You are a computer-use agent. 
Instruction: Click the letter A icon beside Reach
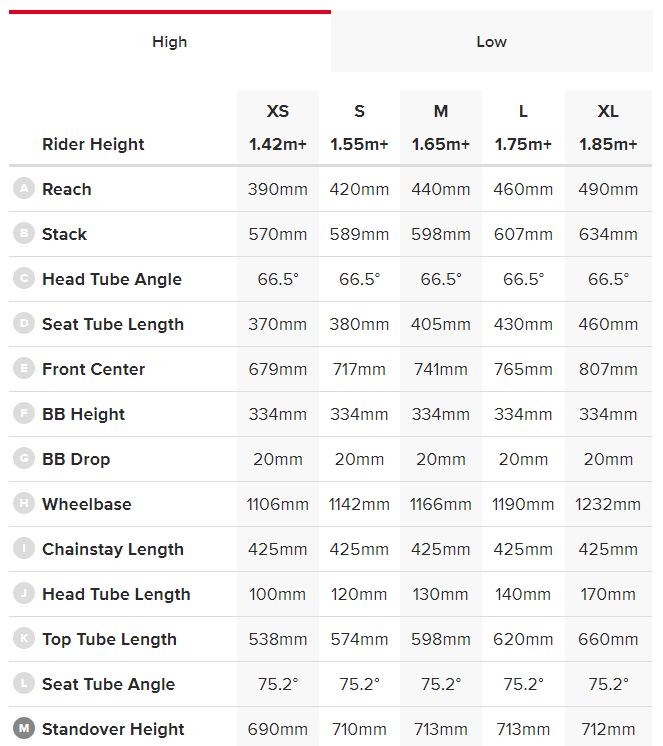pyautogui.click(x=22, y=188)
